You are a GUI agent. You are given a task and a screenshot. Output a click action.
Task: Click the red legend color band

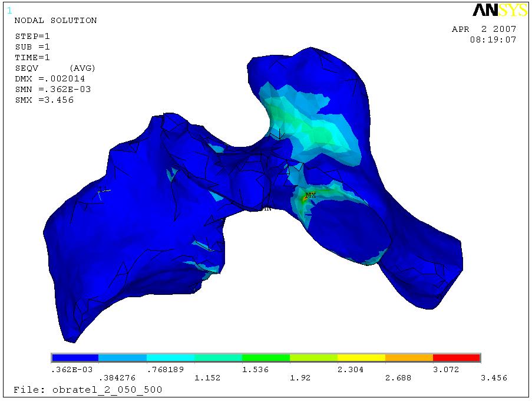[457, 358]
